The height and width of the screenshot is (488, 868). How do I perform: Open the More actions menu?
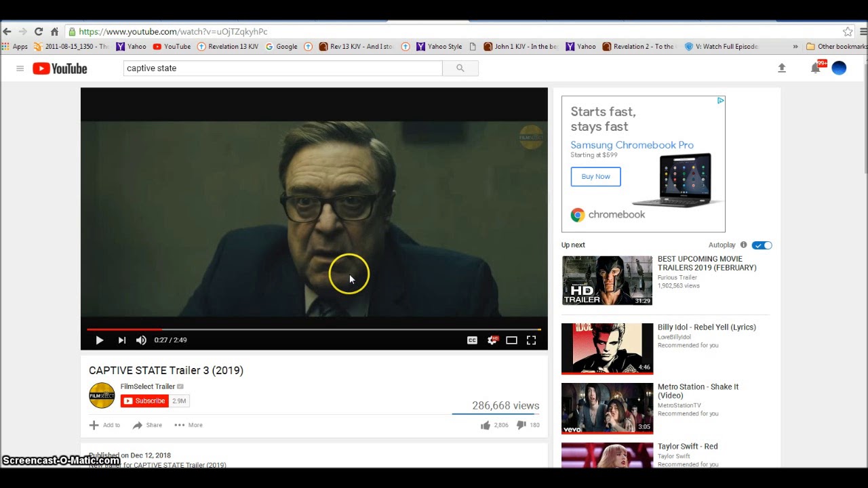(189, 425)
